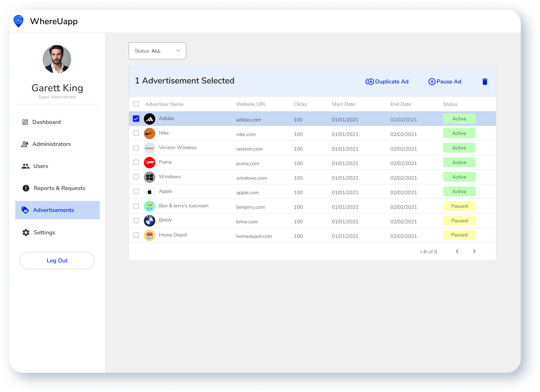Click the Duplicate Ad button
This screenshot has height=392, width=540.
(387, 82)
